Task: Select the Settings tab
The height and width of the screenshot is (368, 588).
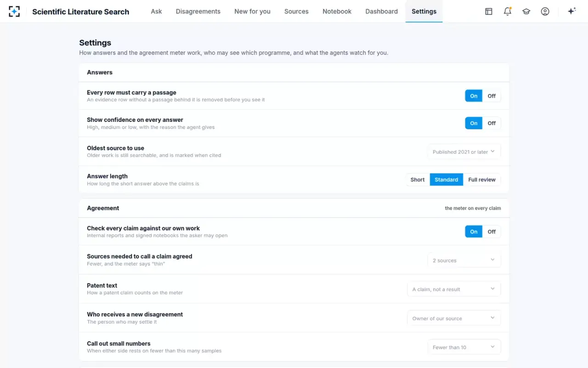Action: tap(424, 11)
